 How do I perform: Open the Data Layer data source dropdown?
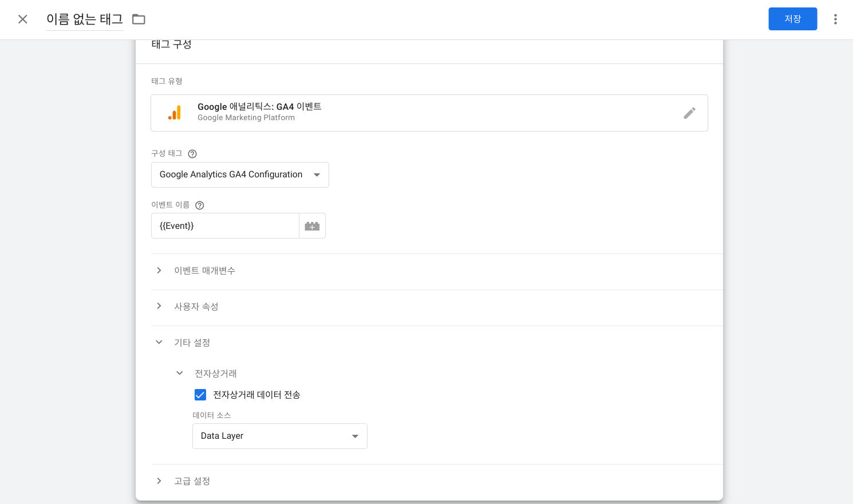point(280,436)
